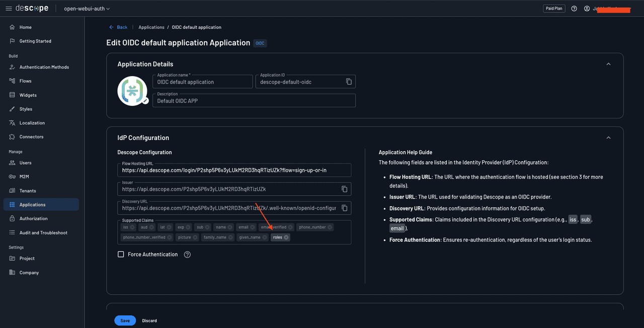Open Audit and Troubleshoot in the sidebar

tap(12, 232)
